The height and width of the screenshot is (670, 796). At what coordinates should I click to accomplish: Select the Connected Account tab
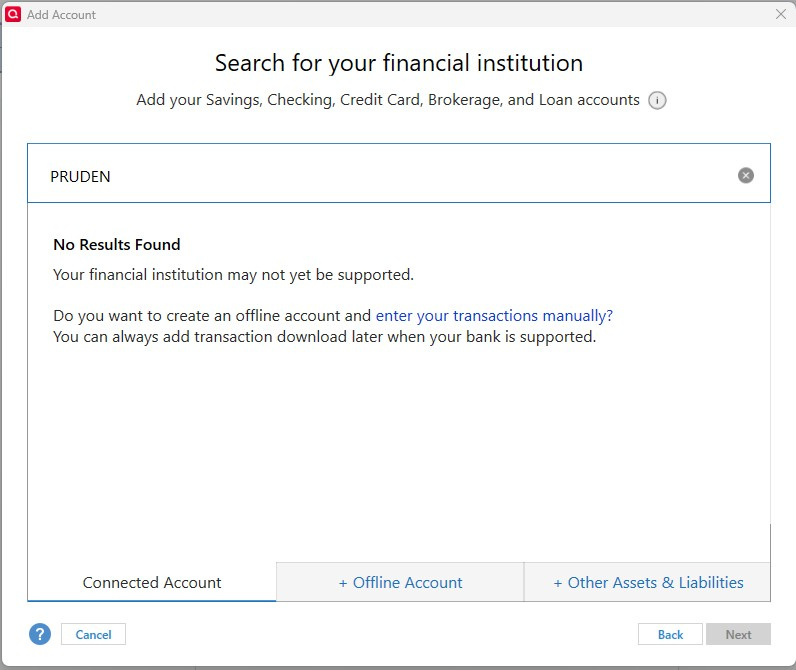coord(152,582)
